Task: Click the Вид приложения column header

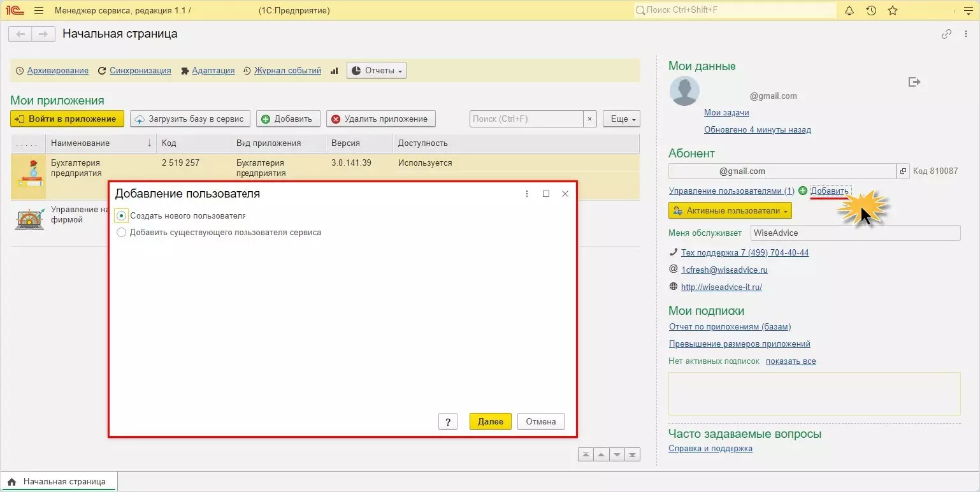Action: (278, 143)
